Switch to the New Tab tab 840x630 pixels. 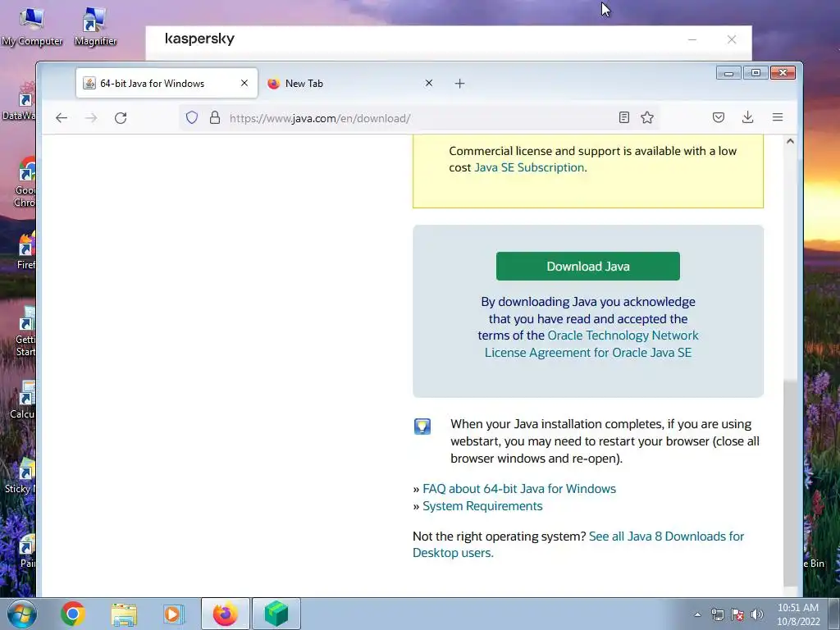351,83
